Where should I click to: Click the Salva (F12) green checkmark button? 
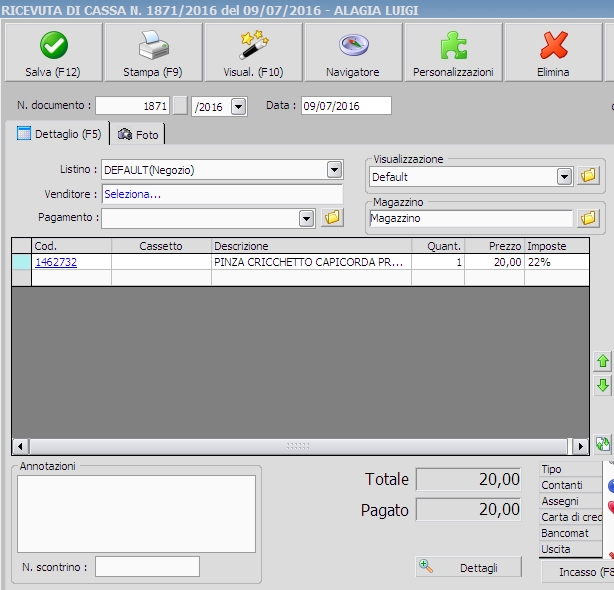pos(53,52)
